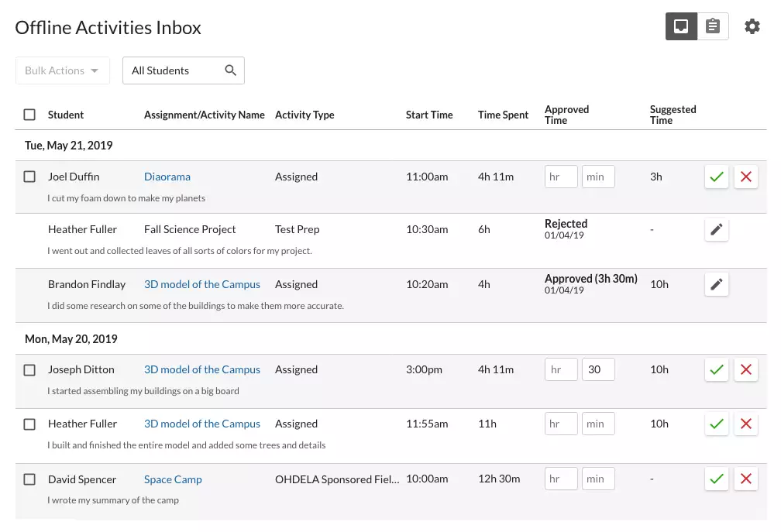The width and height of the screenshot is (781, 532).
Task: Approve Joel Duffin's Diaorama entry
Action: [x=717, y=177]
